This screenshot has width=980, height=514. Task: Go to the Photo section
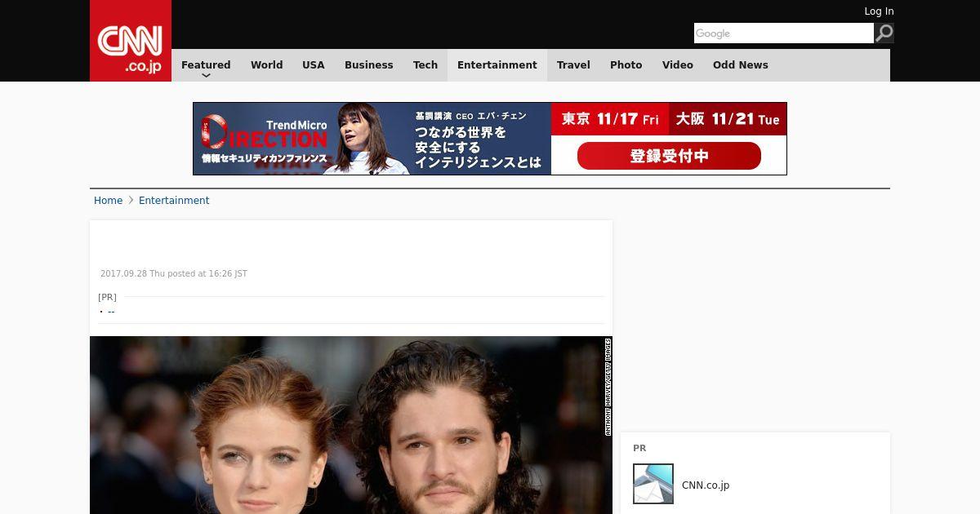point(626,65)
